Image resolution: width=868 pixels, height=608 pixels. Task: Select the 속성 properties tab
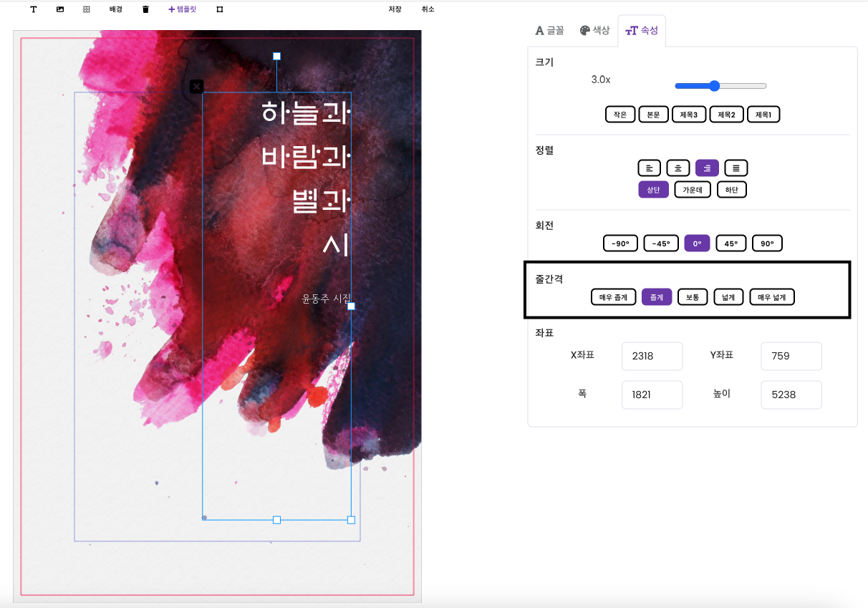[642, 31]
